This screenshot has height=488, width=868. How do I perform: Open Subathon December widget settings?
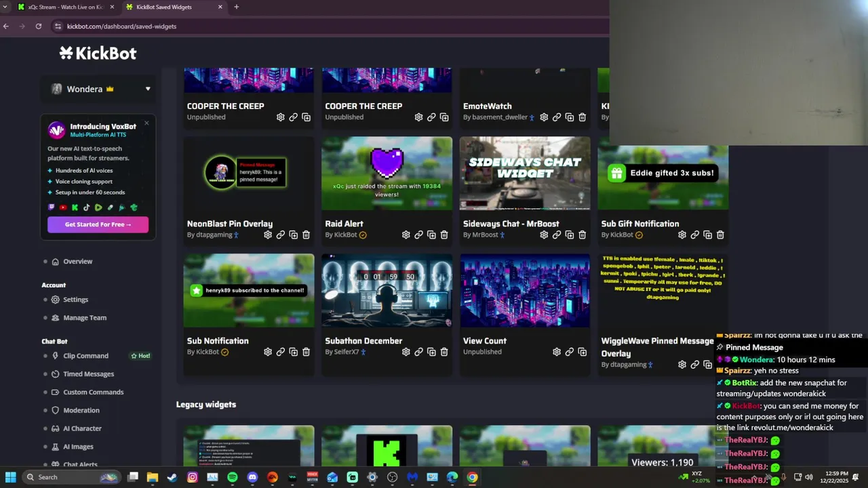pos(406,352)
